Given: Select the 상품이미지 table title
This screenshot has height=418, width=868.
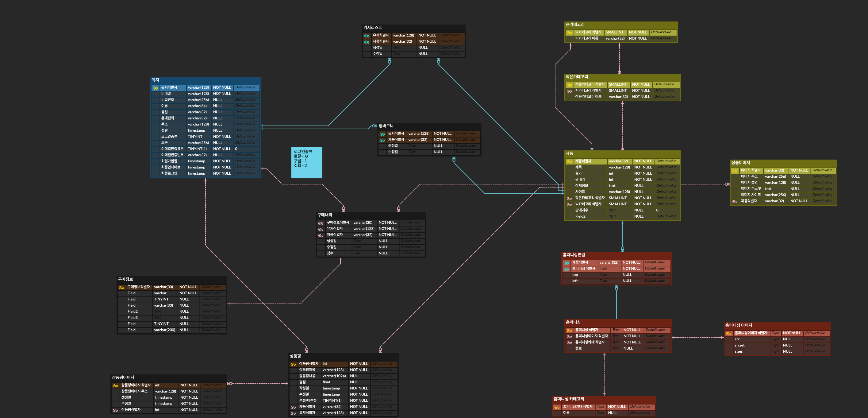Looking at the screenshot, I should point(741,162).
